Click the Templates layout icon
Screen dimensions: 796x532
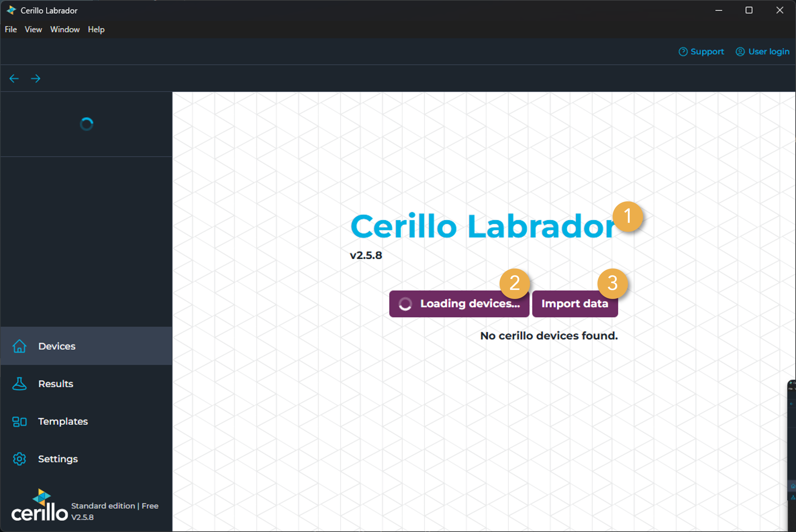[19, 421]
